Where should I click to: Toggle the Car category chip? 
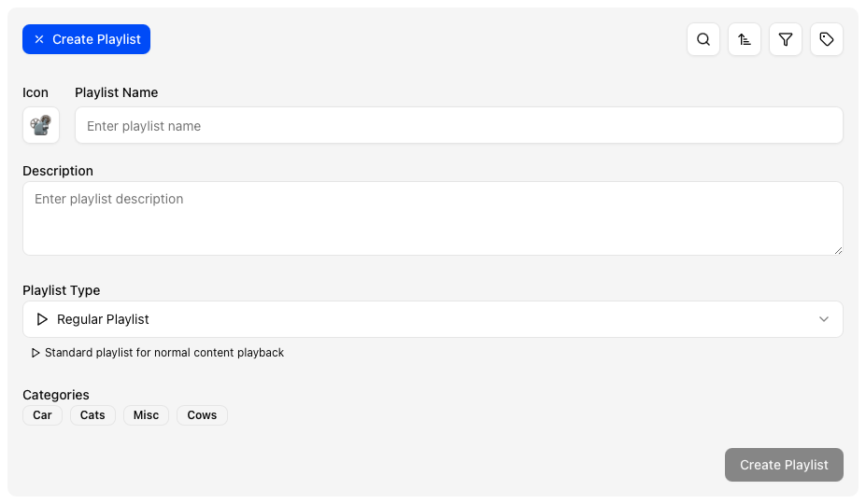(42, 415)
